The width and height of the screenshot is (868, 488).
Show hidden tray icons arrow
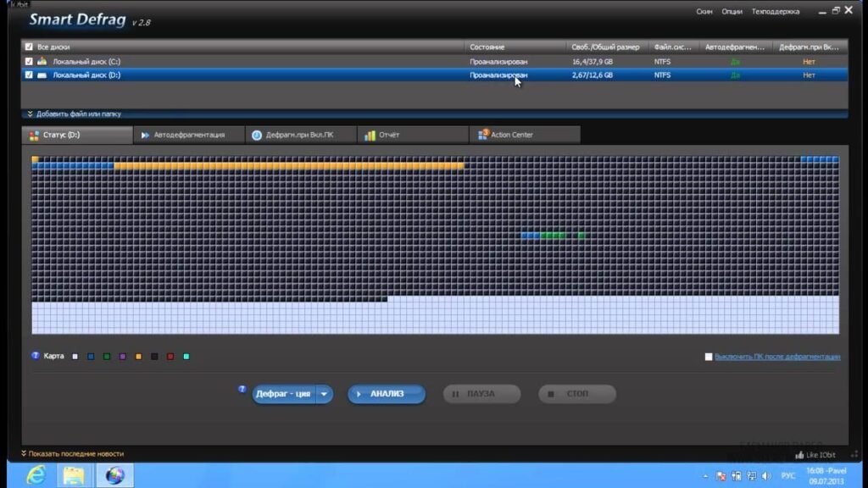(x=705, y=476)
